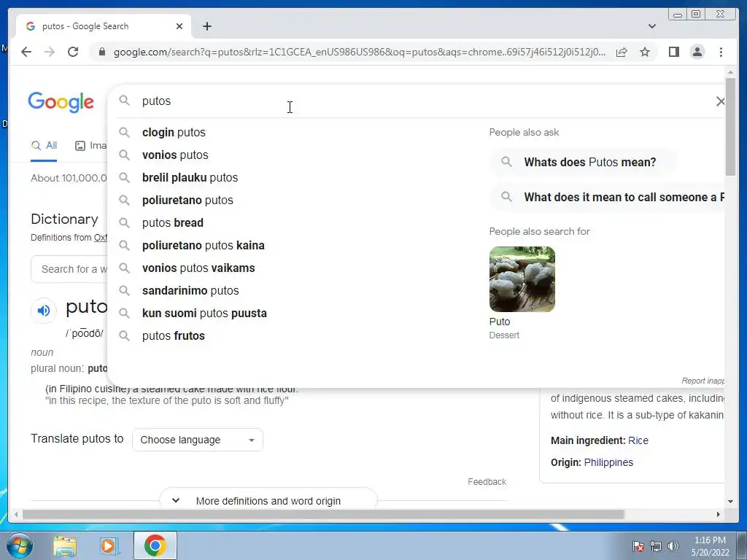Select suggestion clogin putos
747x560 pixels.
tap(174, 133)
